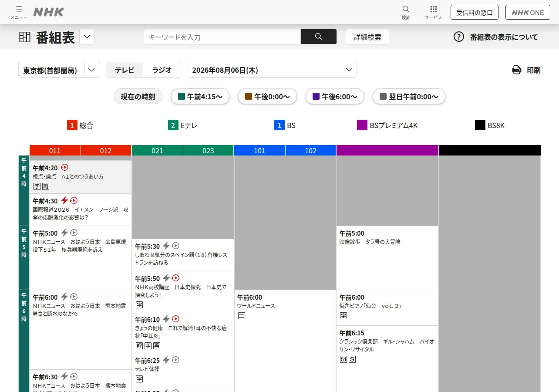The width and height of the screenshot is (559, 392).
Task: Jump to 午後0:00〜 time block
Action: tap(267, 97)
